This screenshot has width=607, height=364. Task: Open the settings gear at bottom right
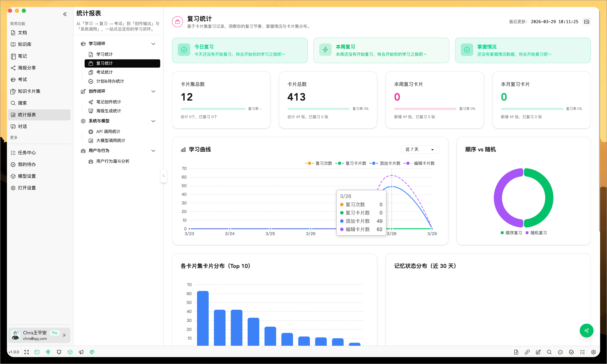pyautogui.click(x=594, y=352)
